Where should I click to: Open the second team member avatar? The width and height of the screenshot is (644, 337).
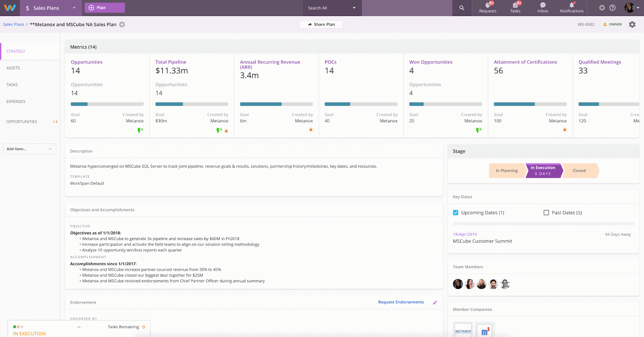coord(470,284)
